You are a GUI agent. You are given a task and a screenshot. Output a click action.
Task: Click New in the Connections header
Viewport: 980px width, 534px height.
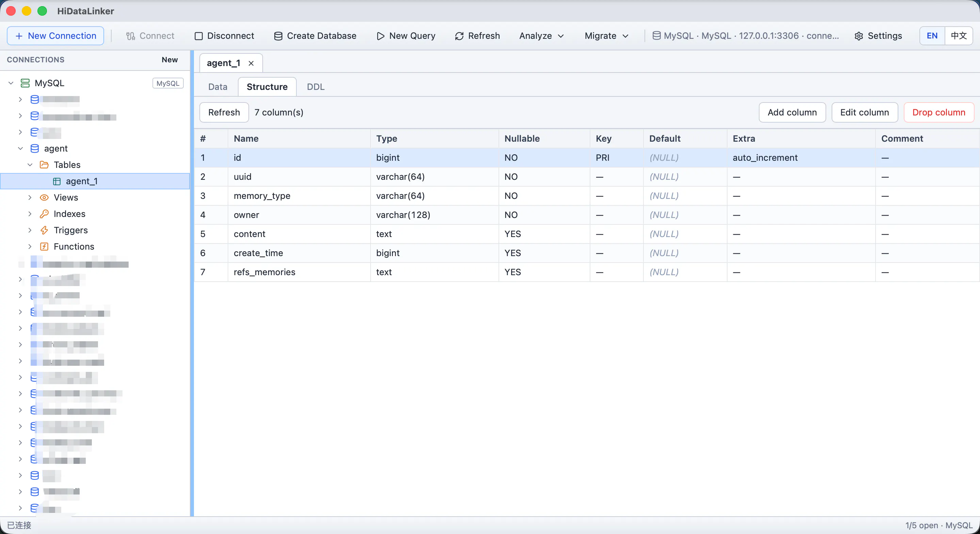pos(170,60)
